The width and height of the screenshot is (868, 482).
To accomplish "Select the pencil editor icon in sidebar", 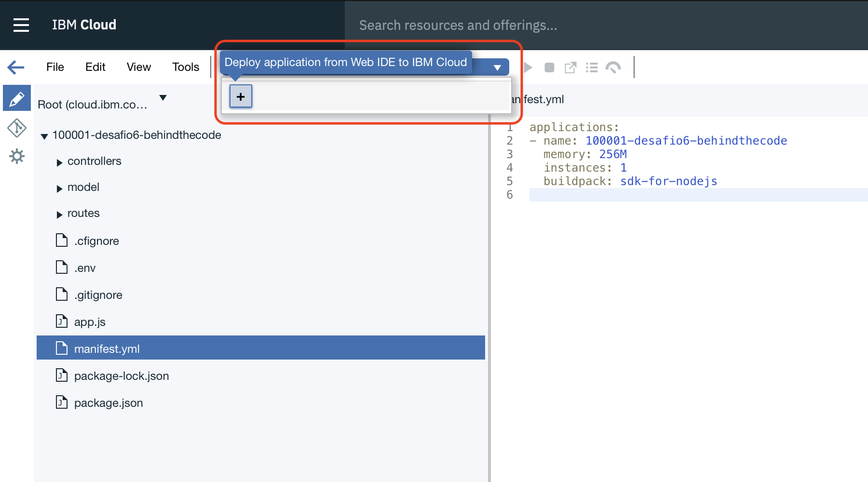I will point(17,98).
